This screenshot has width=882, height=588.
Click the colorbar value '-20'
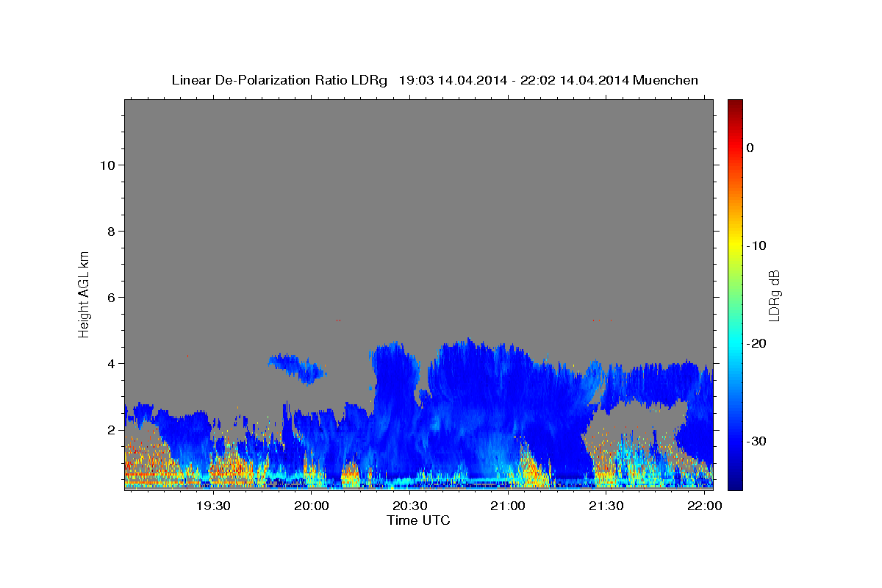756,343
